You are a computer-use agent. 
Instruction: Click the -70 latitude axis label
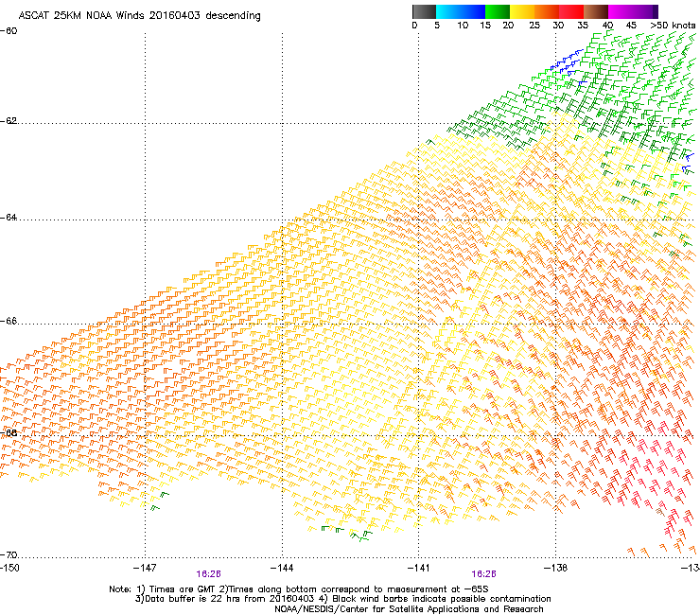[x=9, y=554]
